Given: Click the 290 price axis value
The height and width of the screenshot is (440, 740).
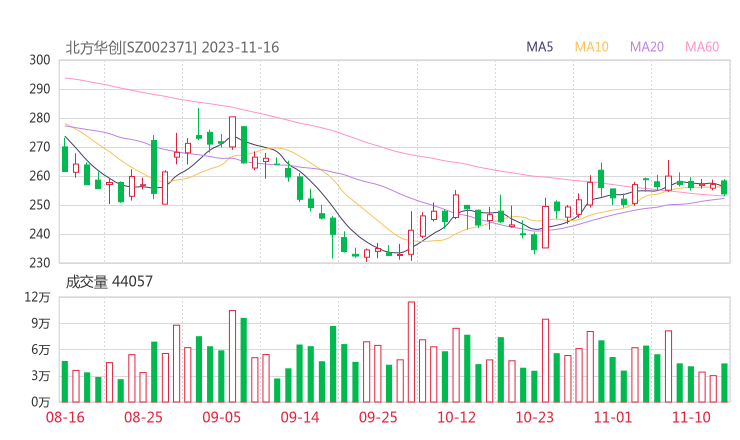Looking at the screenshot, I should (x=40, y=89).
